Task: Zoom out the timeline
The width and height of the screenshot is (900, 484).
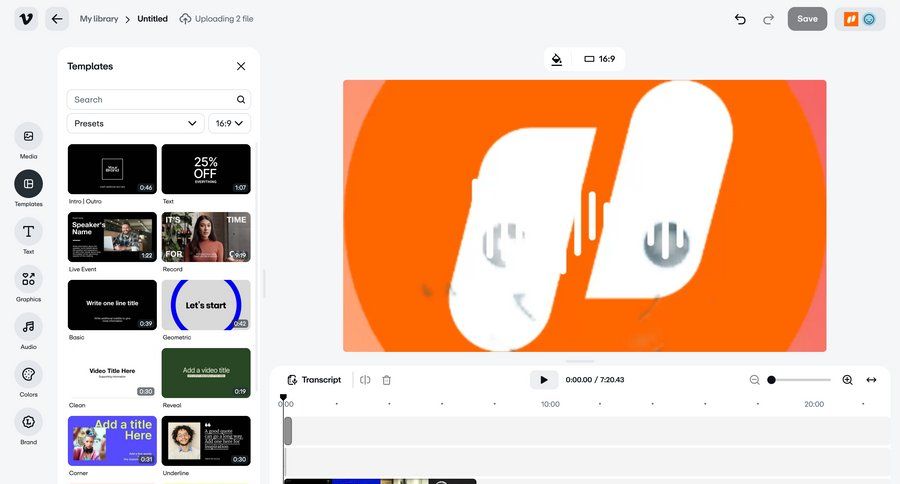Action: [754, 380]
